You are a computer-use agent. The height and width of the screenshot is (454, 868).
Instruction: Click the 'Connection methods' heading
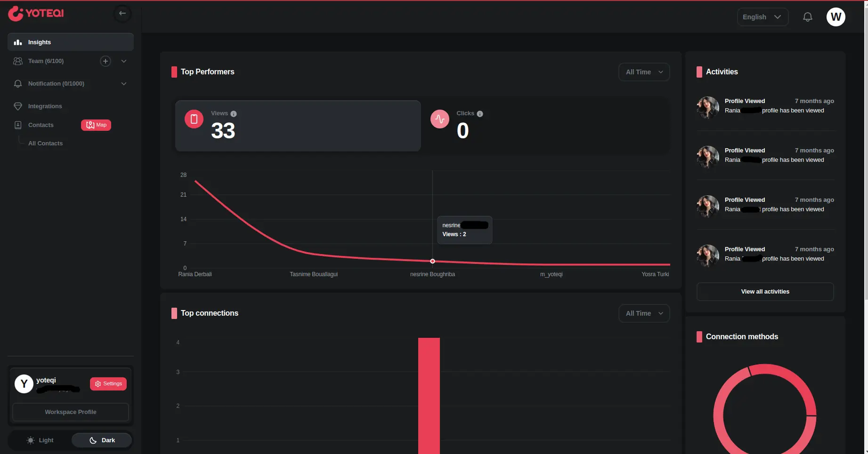742,337
